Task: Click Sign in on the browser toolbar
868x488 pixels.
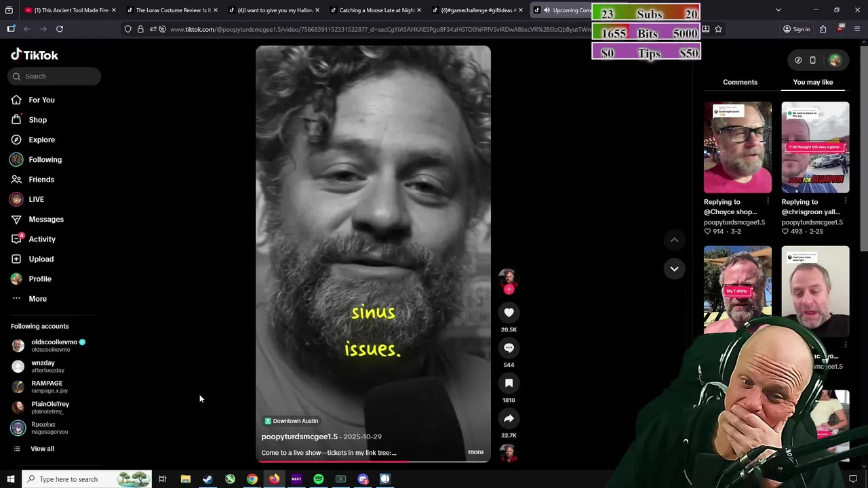Action: tap(796, 29)
